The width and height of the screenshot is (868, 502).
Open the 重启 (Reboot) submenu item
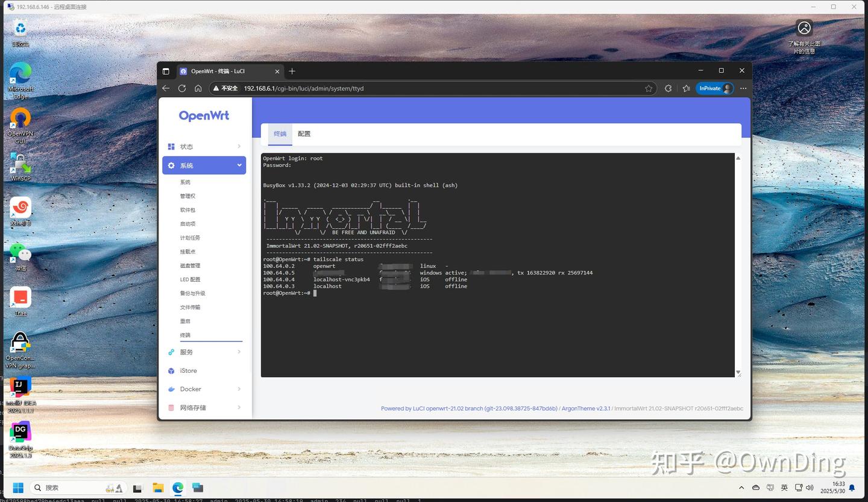(x=185, y=321)
